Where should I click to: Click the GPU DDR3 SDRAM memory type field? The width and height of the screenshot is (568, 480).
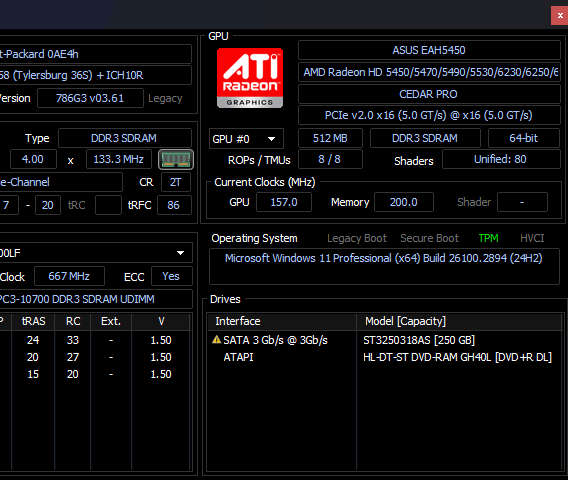coord(425,138)
